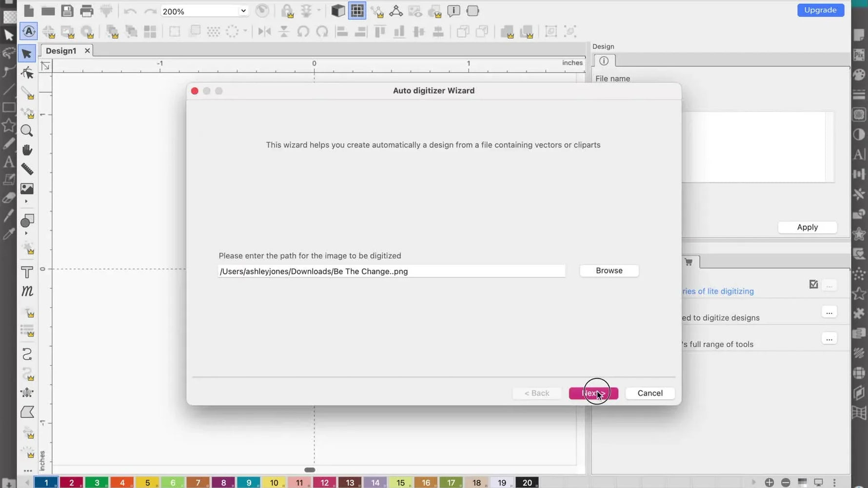Toggle the auto digitize 'A' button
The height and width of the screenshot is (488, 868).
(29, 32)
